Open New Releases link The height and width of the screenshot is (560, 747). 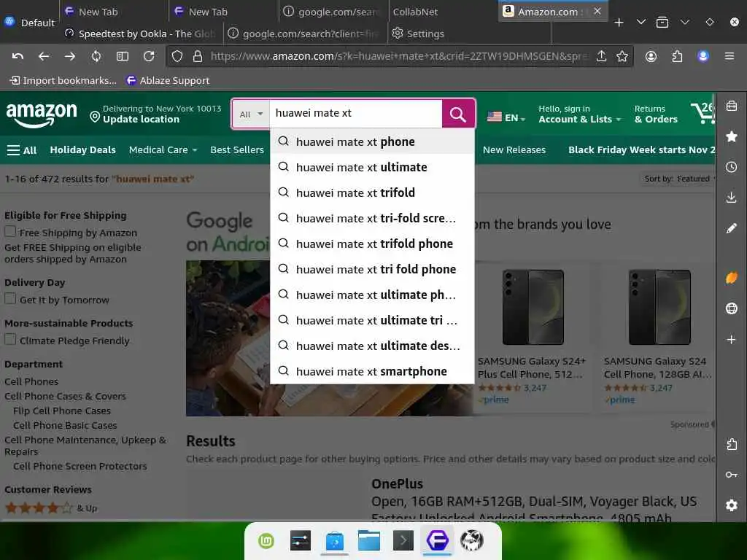click(x=514, y=150)
